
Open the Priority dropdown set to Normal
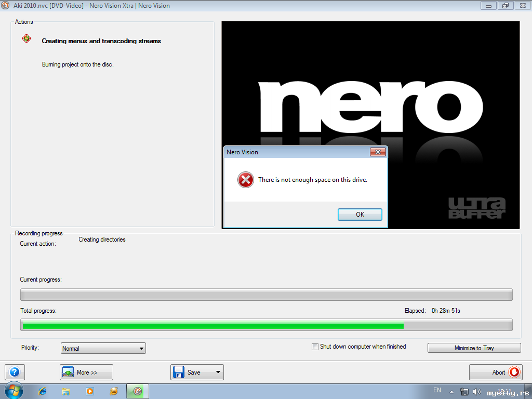103,348
